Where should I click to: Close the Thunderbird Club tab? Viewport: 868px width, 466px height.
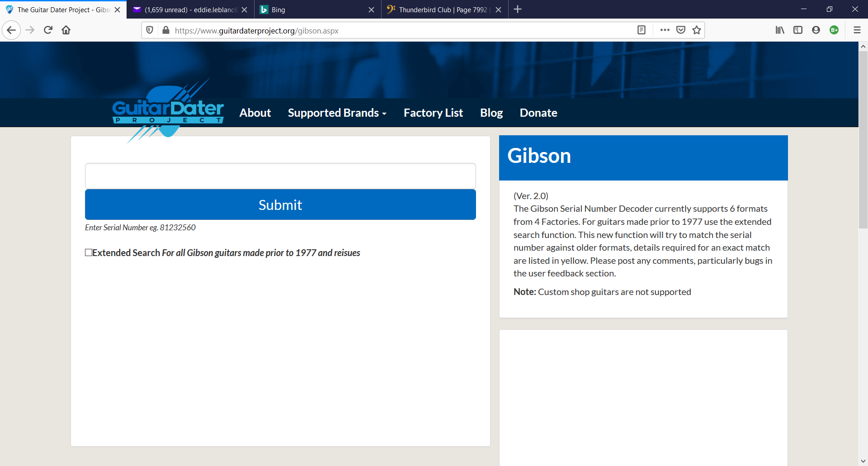(x=499, y=10)
